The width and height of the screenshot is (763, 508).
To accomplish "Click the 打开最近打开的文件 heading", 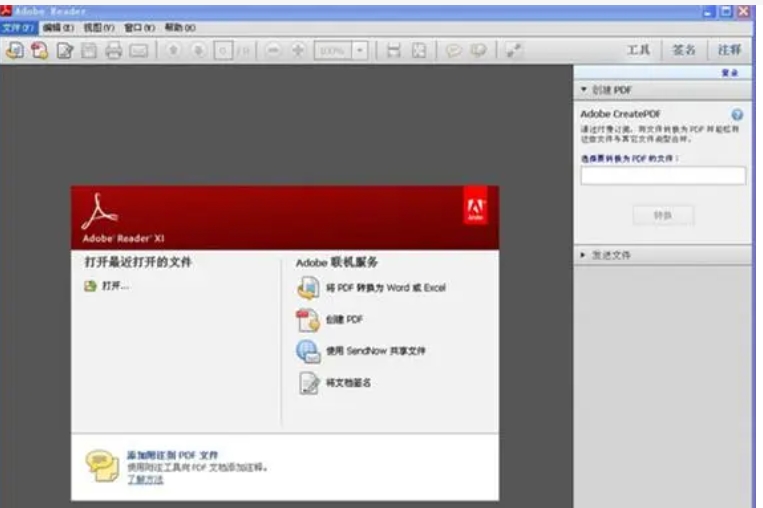I will tap(138, 262).
